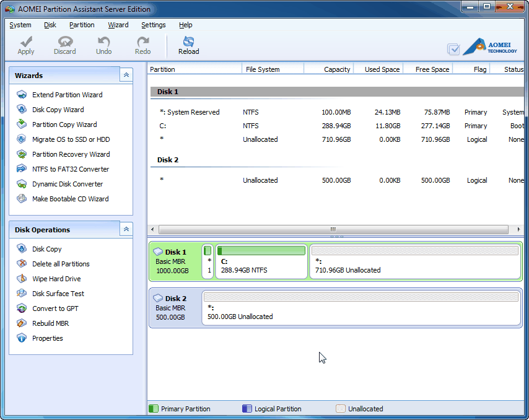Click the Logical Partition blue legend swatch
Viewport: 529px width, 420px height.
click(247, 408)
